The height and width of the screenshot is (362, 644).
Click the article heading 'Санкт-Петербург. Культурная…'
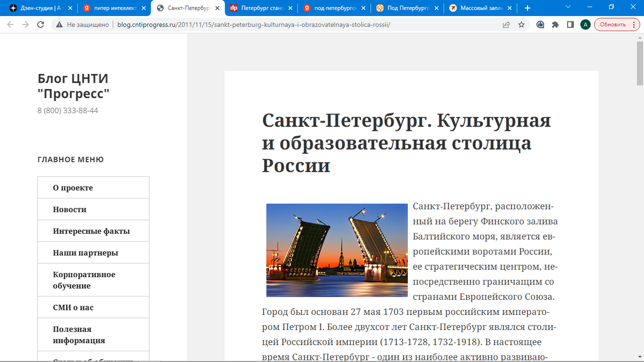point(406,143)
